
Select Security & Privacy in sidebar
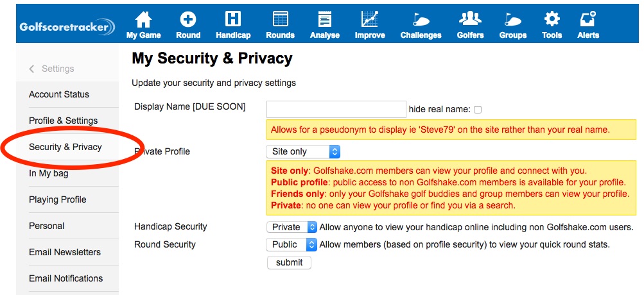65,147
